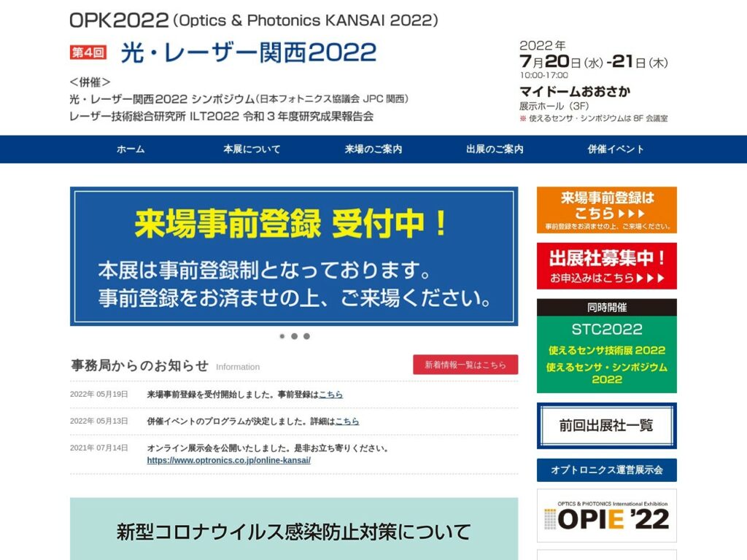Click the 7月20日(水)-21日(木) date text

(x=594, y=61)
